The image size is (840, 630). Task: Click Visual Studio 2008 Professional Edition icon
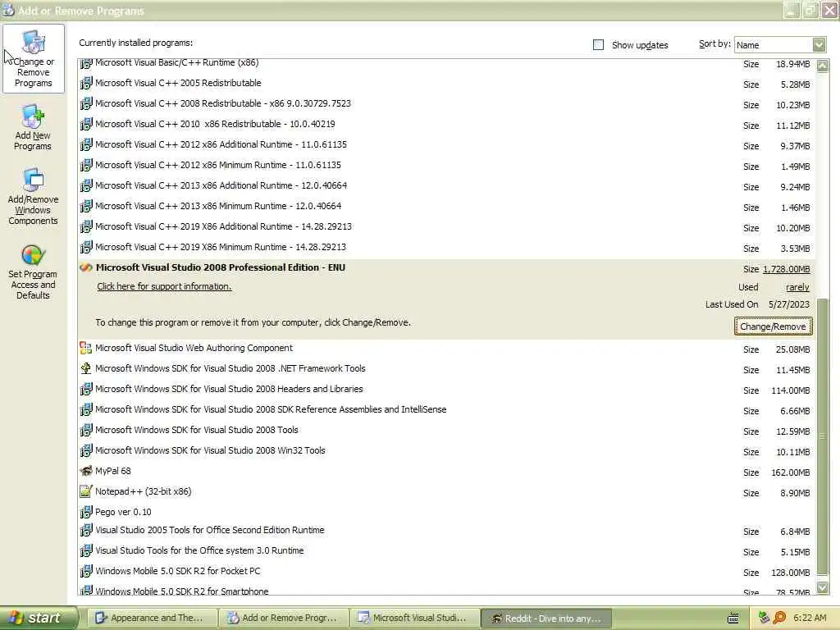point(85,267)
